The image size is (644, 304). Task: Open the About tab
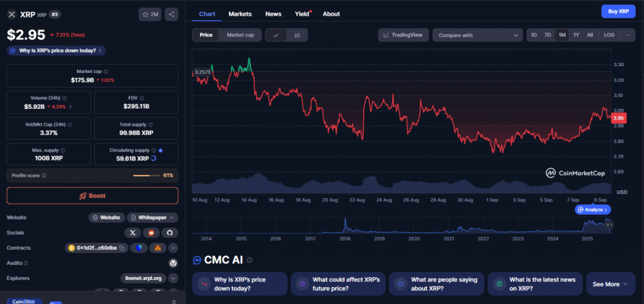pos(331,14)
